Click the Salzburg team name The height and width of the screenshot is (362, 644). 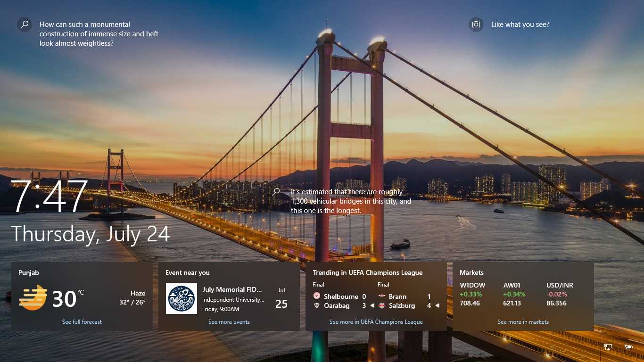(x=402, y=305)
